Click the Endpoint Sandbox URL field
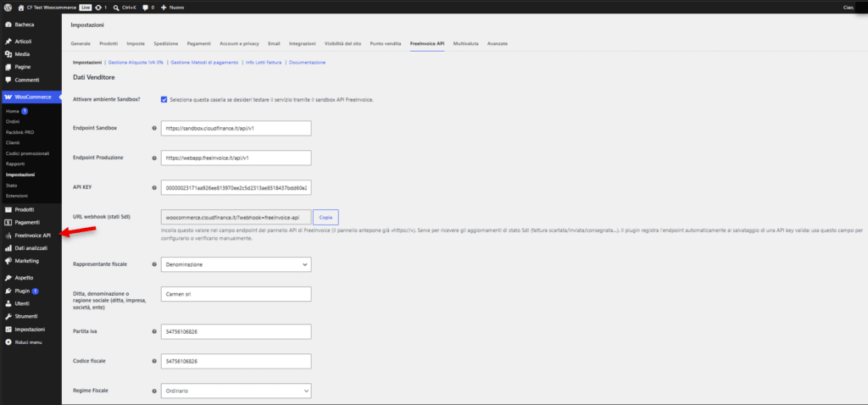The width and height of the screenshot is (868, 405). (x=236, y=128)
